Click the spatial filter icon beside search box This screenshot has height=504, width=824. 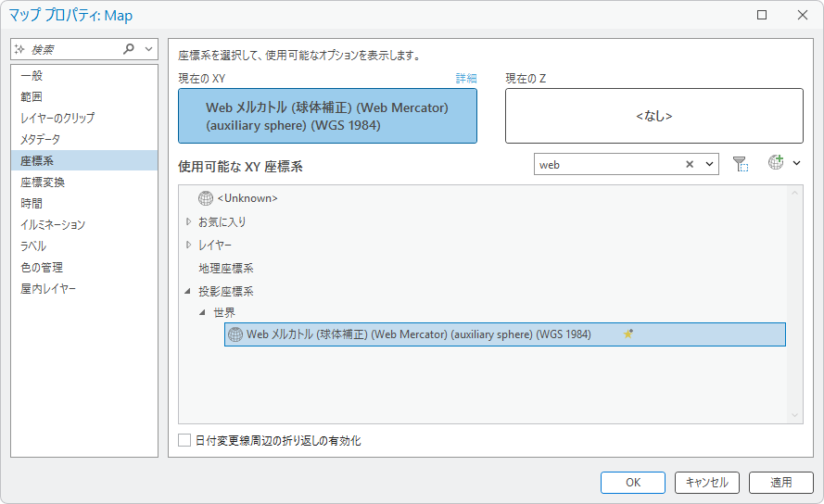[x=740, y=164]
